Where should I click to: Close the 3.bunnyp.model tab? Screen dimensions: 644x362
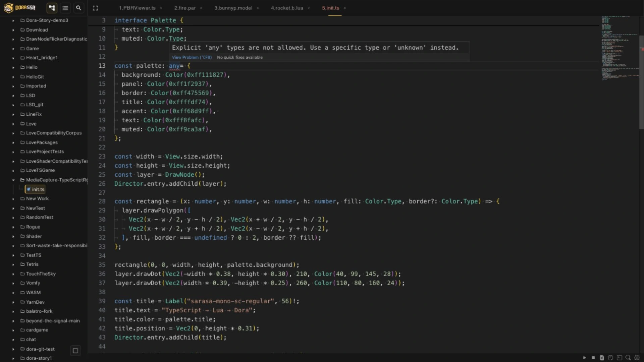click(258, 8)
